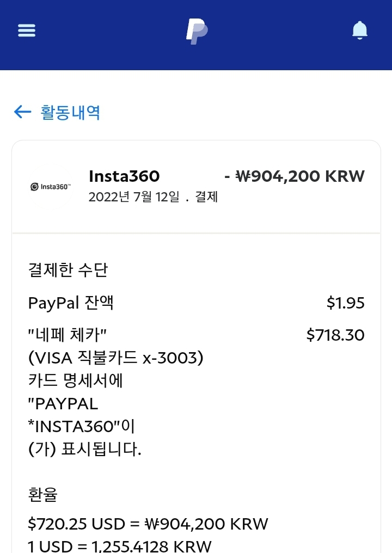392x553 pixels.
Task: Open the notifications bell
Action: click(360, 30)
